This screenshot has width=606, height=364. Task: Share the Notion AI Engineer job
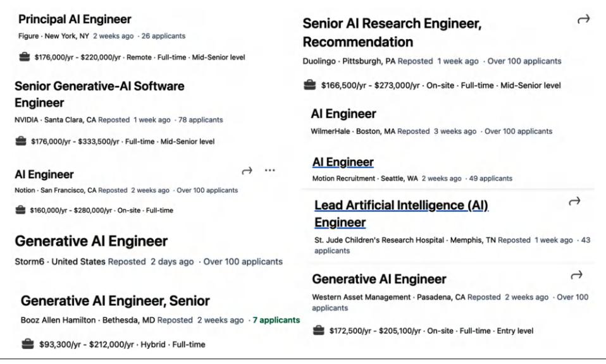point(247,171)
